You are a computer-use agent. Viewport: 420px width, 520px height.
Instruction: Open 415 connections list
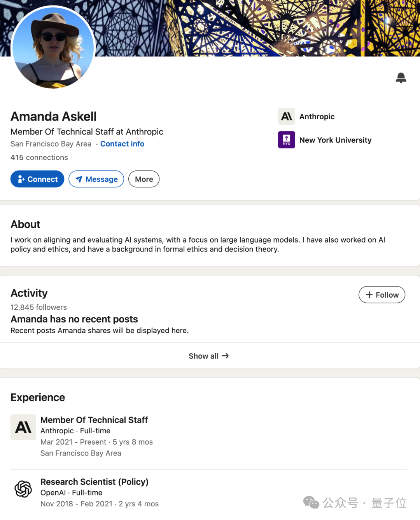coord(39,157)
